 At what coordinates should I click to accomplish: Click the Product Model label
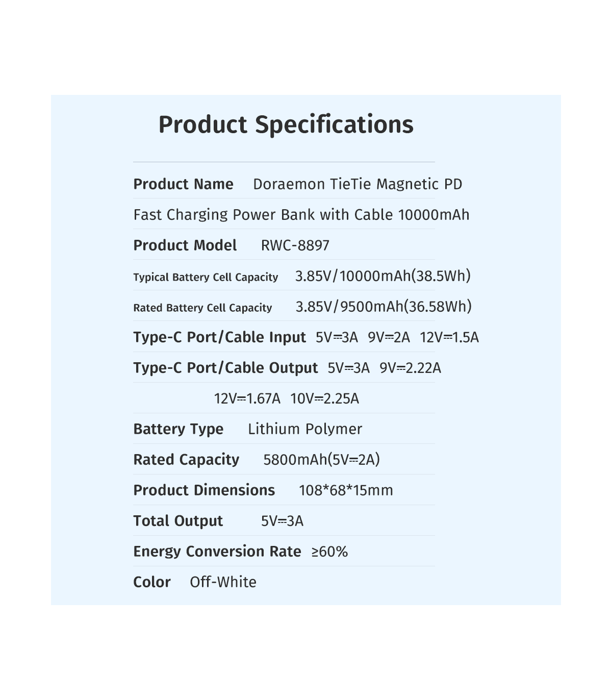pos(185,245)
